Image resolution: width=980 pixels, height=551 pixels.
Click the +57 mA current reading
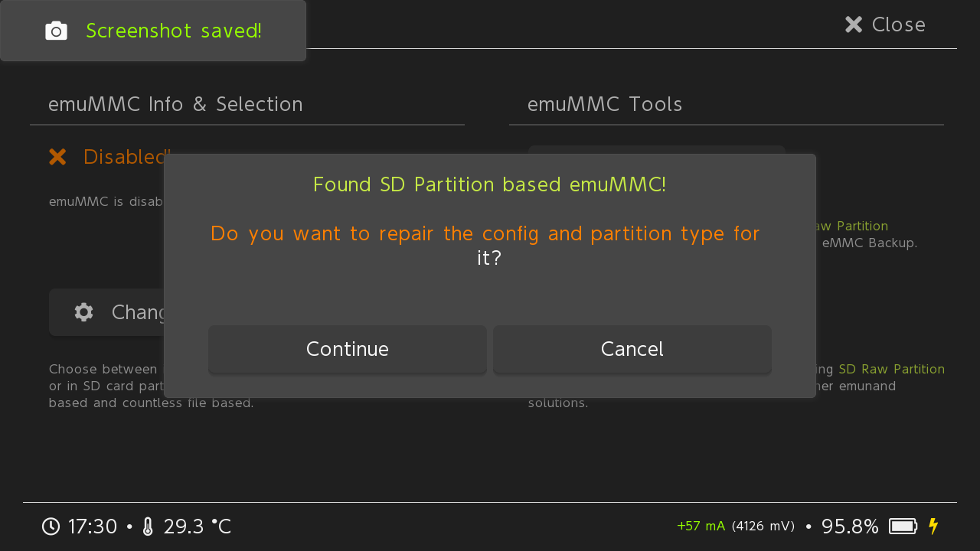click(701, 526)
